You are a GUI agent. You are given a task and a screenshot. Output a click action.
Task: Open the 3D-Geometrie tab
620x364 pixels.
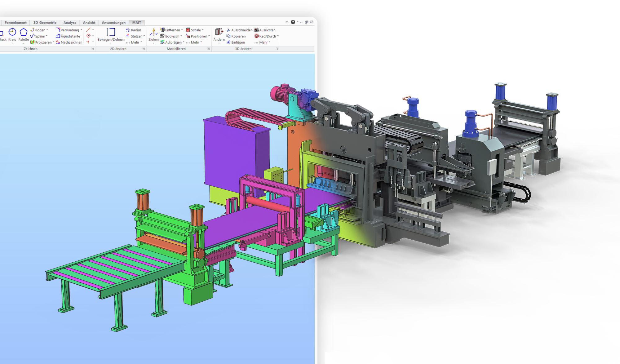pos(45,23)
